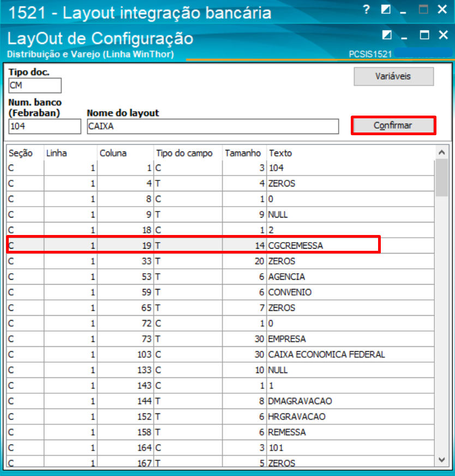Click the Texto cell with value 101
The image size is (455, 476).
point(350,448)
